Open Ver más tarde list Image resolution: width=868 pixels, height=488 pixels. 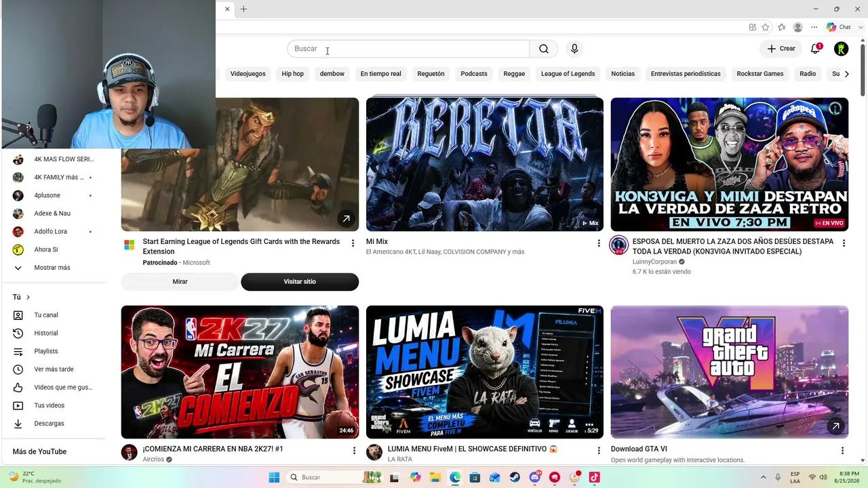[x=54, y=369]
